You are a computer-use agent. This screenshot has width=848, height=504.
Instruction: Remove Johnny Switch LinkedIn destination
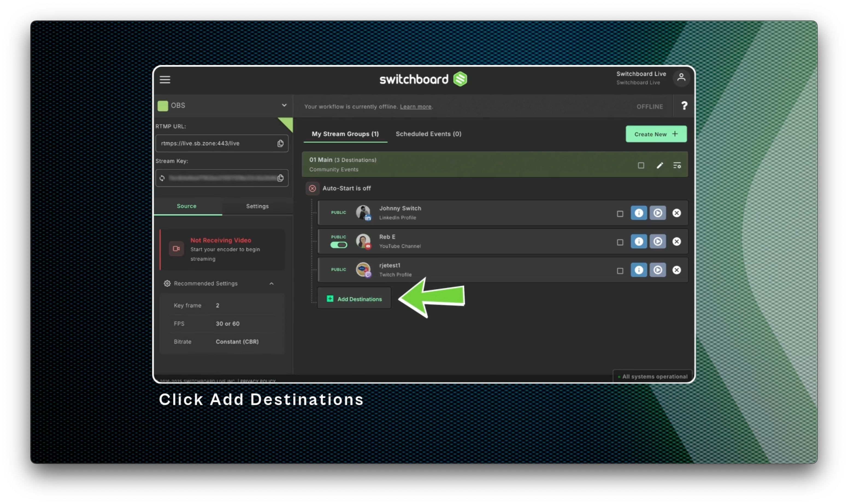(x=676, y=213)
